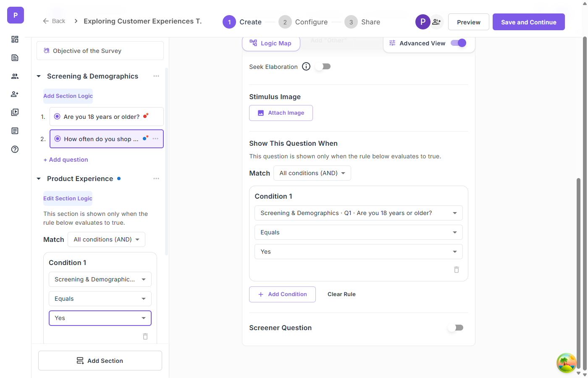The width and height of the screenshot is (588, 378).
Task: Open the dashboard grid icon in sidebar
Action: pyautogui.click(x=15, y=39)
